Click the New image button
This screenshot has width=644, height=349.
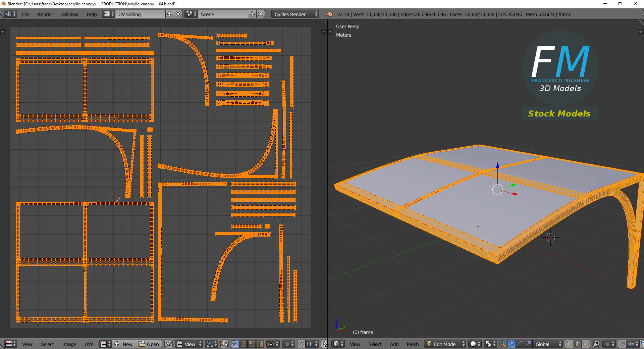click(x=124, y=344)
